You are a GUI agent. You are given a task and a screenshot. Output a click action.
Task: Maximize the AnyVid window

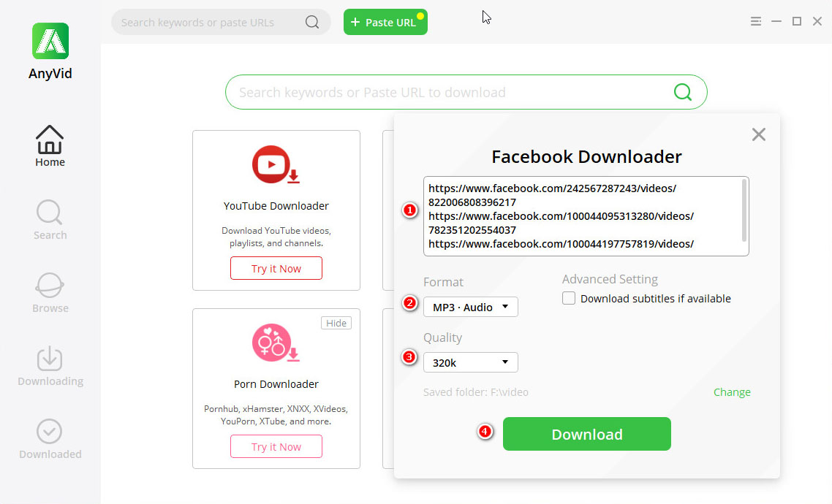coord(796,21)
